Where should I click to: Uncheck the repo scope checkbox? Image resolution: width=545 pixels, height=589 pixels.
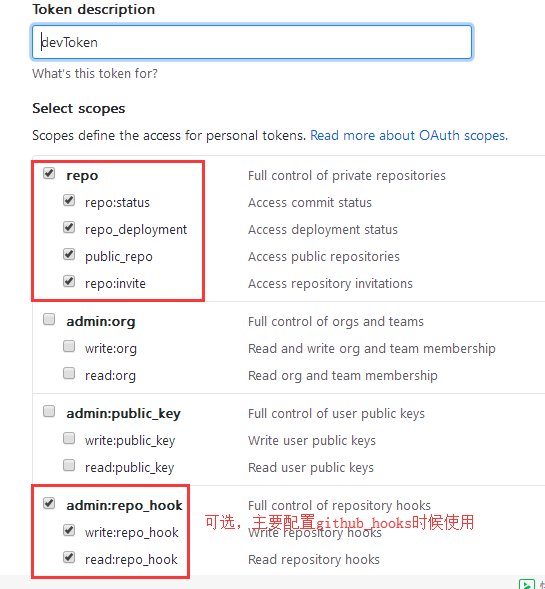tap(49, 174)
